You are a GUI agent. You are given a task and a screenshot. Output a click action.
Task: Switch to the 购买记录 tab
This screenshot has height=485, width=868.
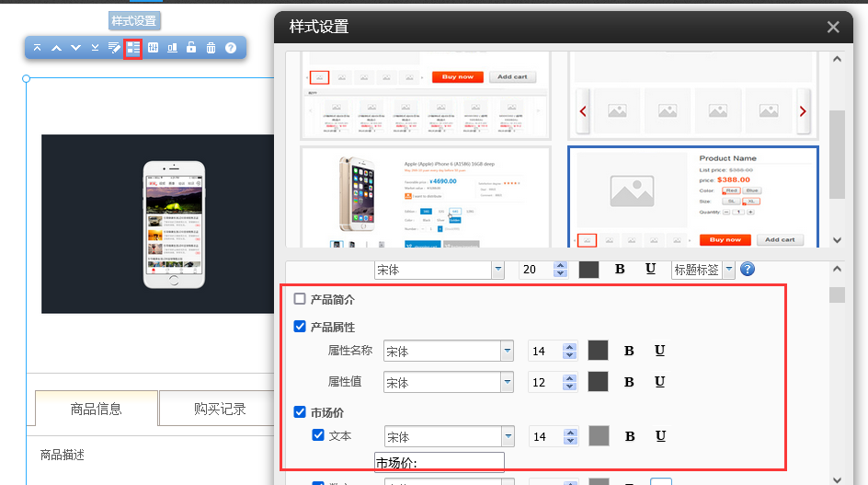coord(220,409)
